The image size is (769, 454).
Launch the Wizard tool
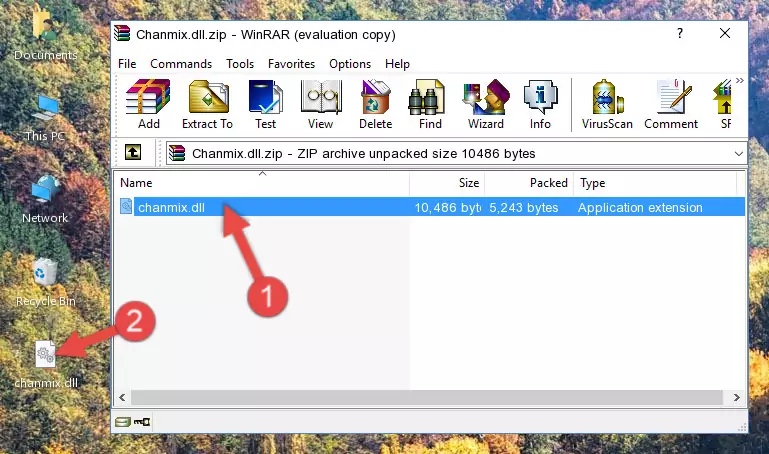click(x=486, y=104)
